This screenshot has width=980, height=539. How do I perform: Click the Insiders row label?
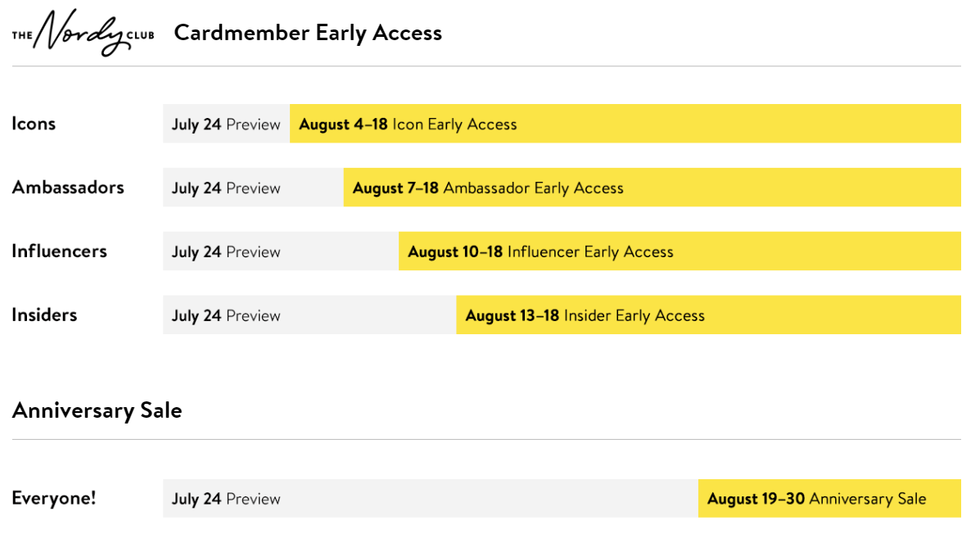(44, 315)
